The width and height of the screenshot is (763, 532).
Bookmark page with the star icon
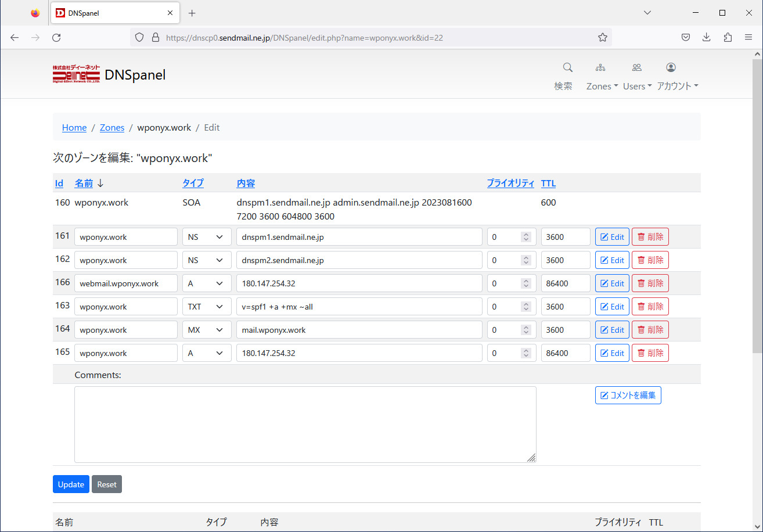pos(603,37)
